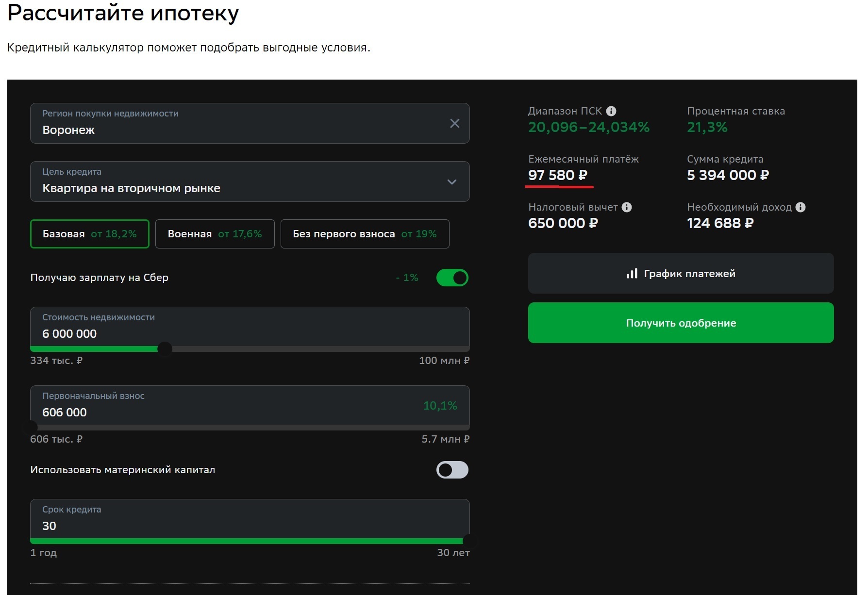Click the Срок кредита input field
Screen dimensions: 868x595
233,526
